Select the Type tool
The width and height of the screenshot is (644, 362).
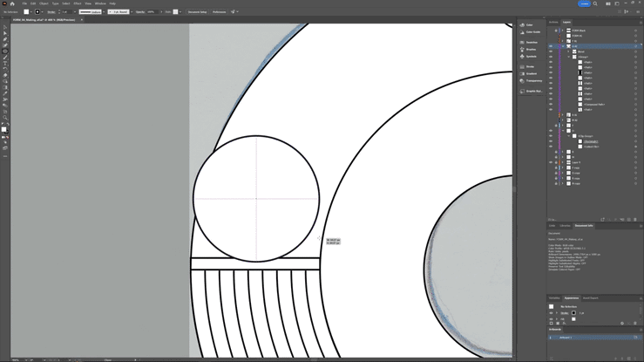point(5,64)
